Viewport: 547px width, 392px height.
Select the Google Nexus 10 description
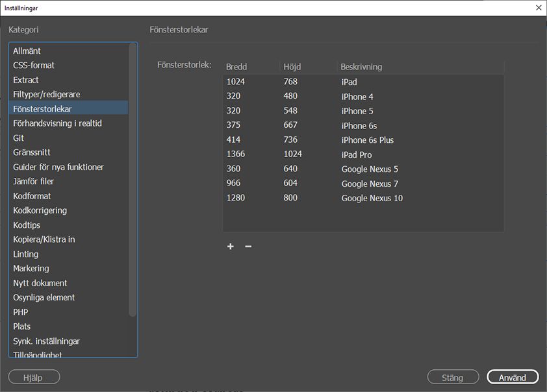click(372, 198)
